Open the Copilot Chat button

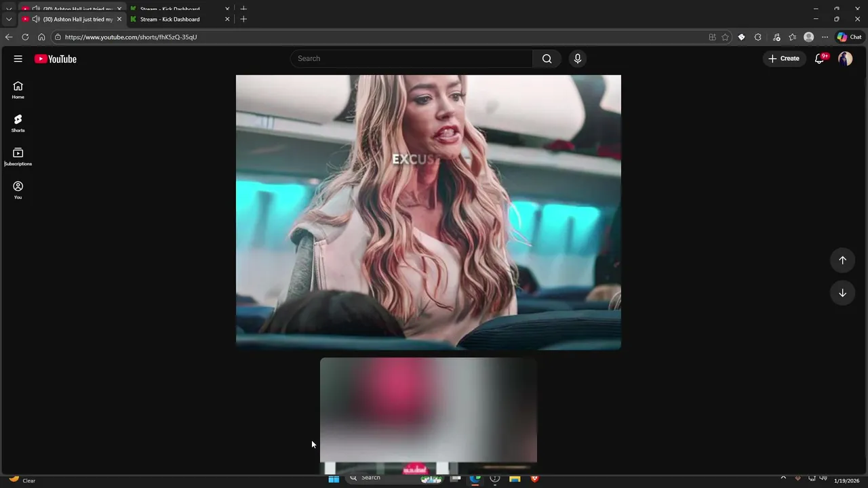click(x=850, y=37)
